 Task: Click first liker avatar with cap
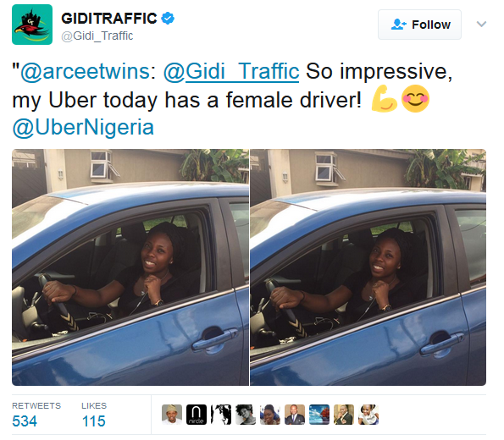pyautogui.click(x=172, y=415)
